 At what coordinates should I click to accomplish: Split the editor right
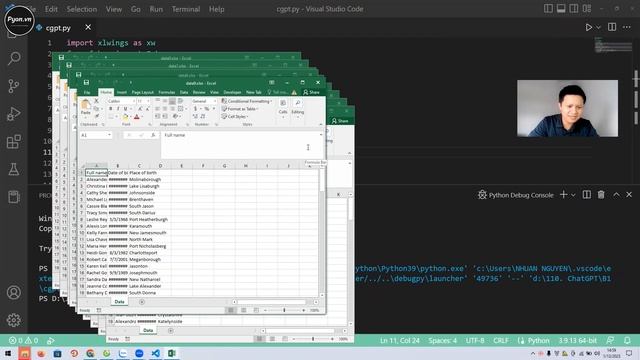611,27
